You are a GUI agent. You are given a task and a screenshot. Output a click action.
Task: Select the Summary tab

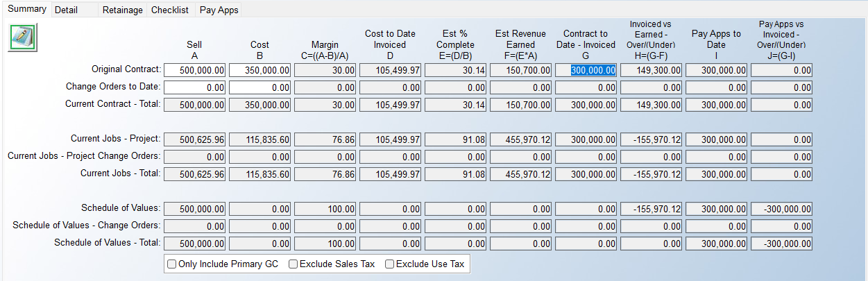pos(26,9)
